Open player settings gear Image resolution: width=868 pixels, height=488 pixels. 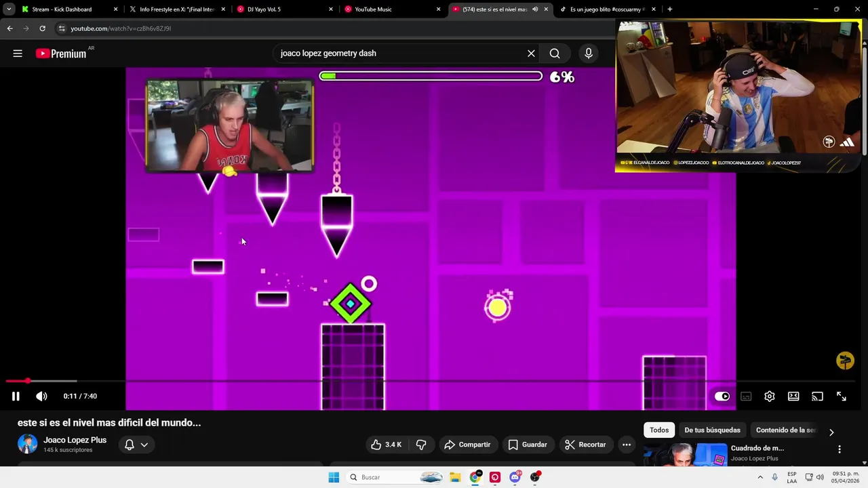click(770, 396)
